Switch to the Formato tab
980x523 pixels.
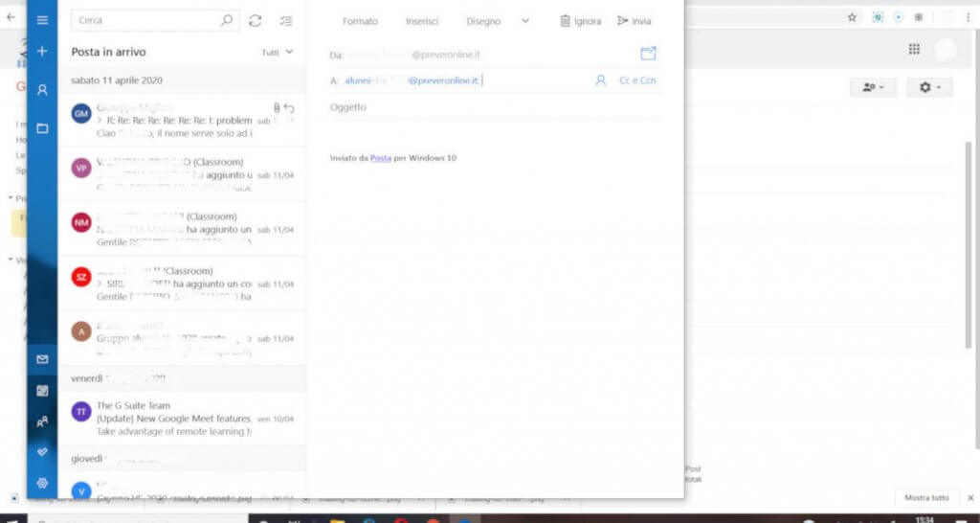point(360,21)
